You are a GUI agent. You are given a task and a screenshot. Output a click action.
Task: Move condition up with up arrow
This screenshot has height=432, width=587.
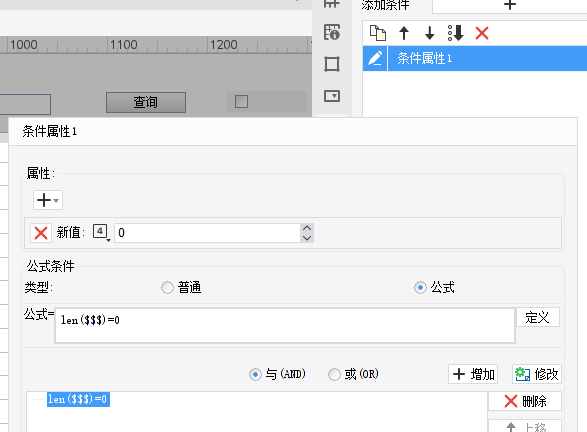(404, 33)
